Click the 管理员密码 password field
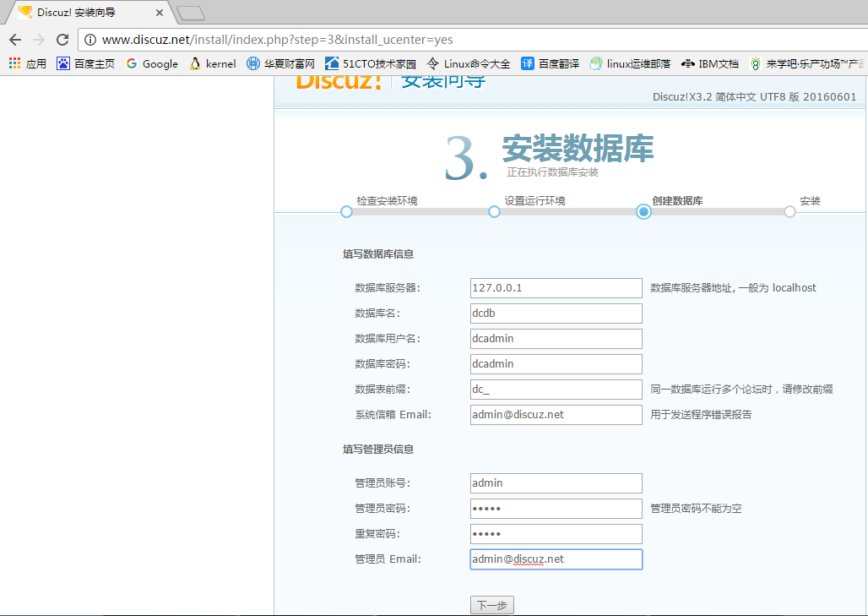The width and height of the screenshot is (868, 616). 556,509
